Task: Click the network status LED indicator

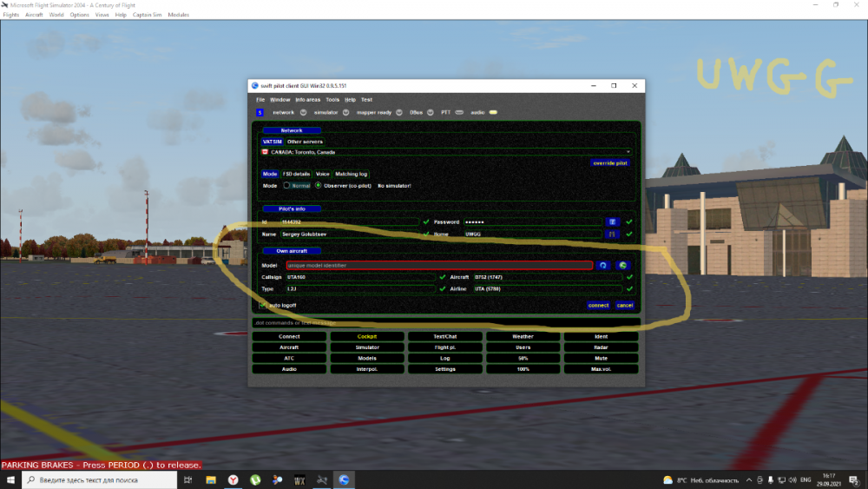Action: pyautogui.click(x=303, y=112)
